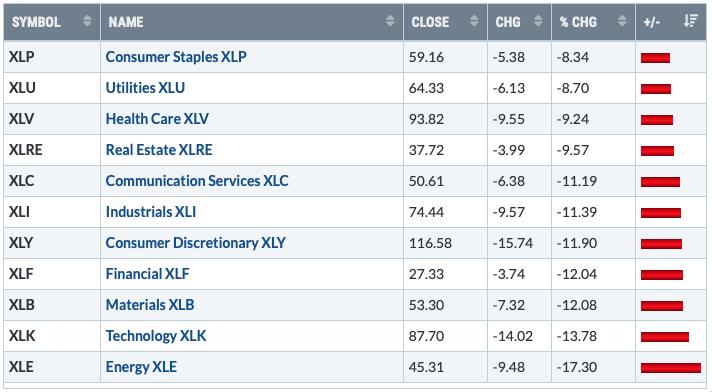Sort table by the NAME column arrows
The image size is (712, 392).
390,21
